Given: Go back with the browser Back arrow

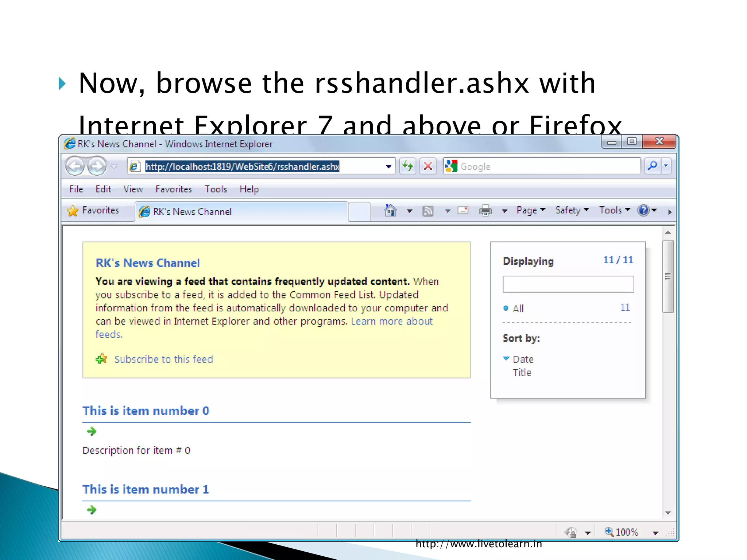Looking at the screenshot, I should (75, 166).
